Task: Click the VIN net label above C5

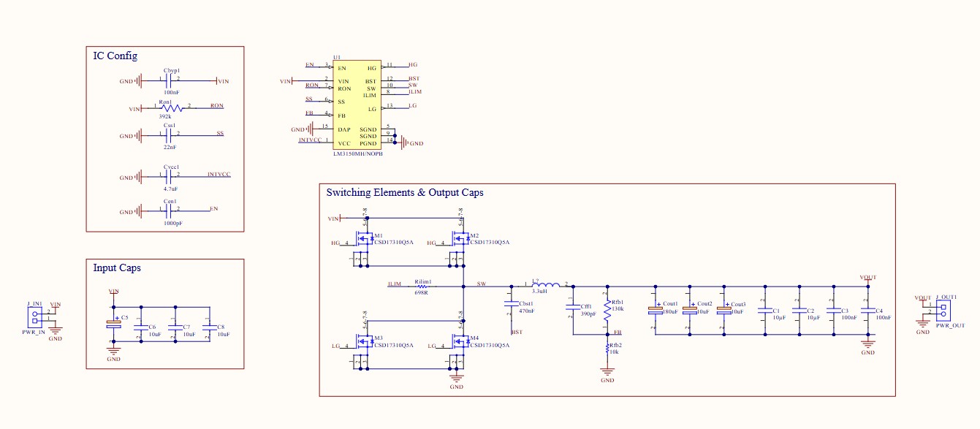Action: 114,292
